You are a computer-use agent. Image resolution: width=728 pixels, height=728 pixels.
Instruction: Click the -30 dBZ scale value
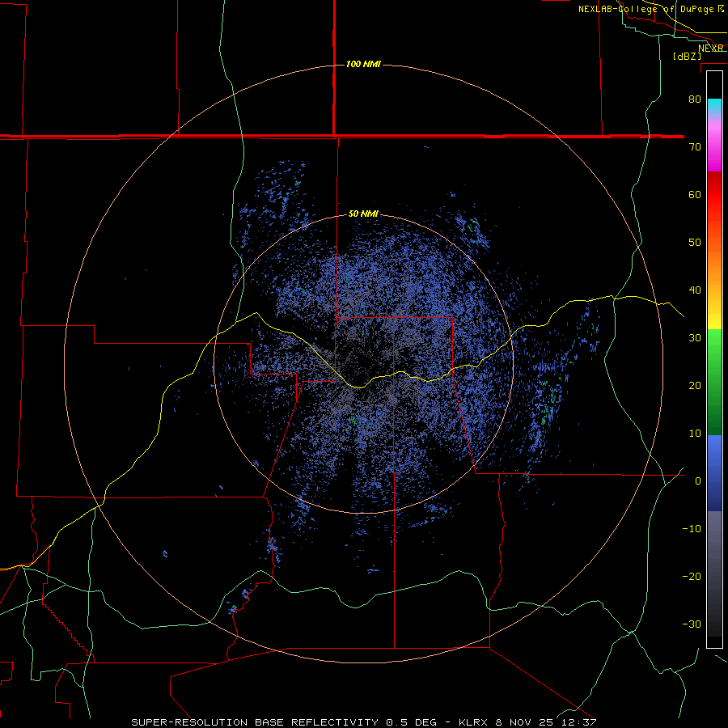(x=692, y=624)
